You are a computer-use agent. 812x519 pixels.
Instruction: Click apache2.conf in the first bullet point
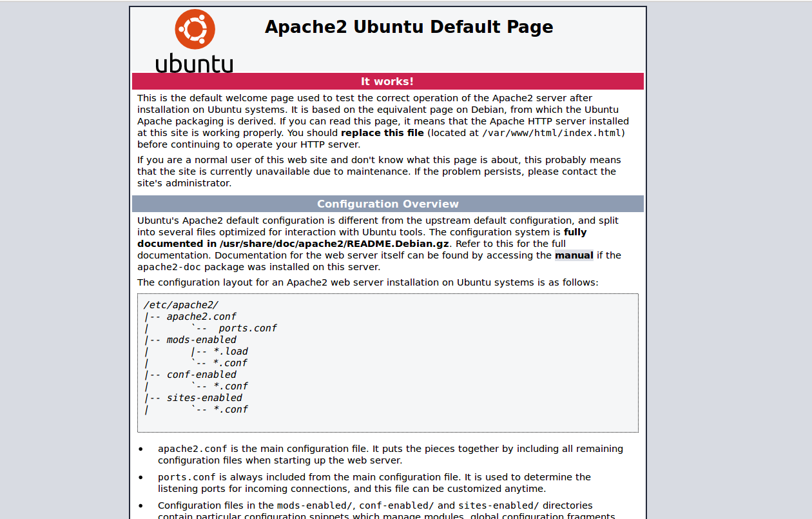click(x=193, y=449)
